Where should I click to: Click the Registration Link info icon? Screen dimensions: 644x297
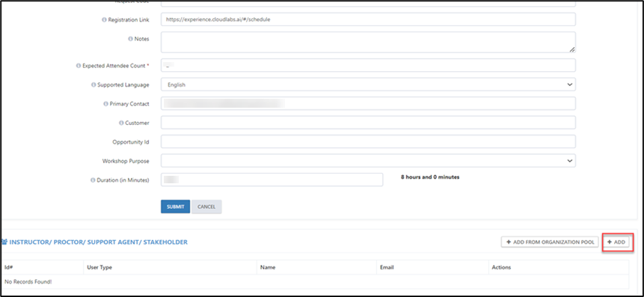pos(104,19)
